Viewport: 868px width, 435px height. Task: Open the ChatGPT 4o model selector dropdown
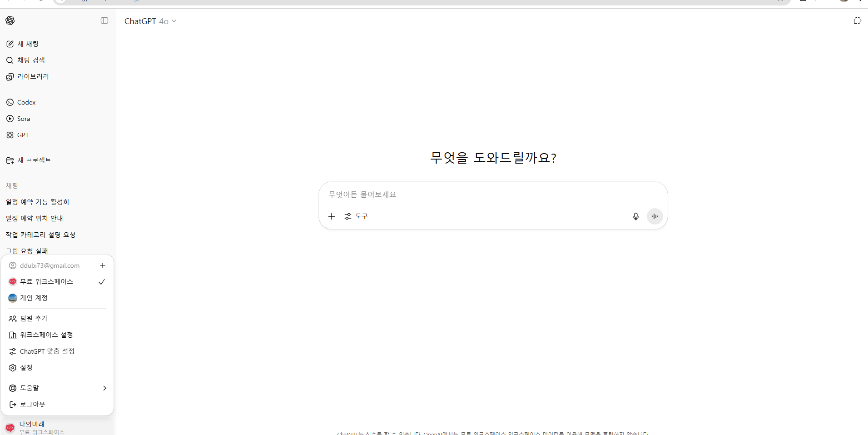150,21
